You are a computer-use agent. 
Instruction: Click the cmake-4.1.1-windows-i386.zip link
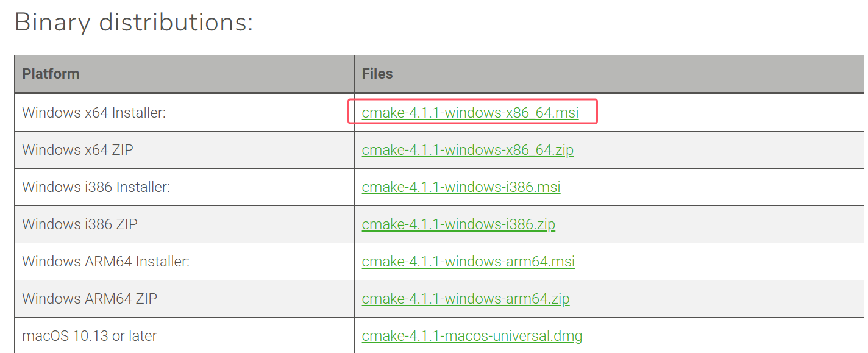pyautogui.click(x=458, y=224)
